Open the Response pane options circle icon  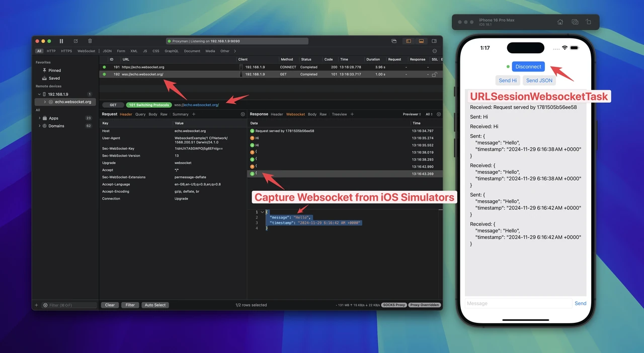tap(439, 114)
